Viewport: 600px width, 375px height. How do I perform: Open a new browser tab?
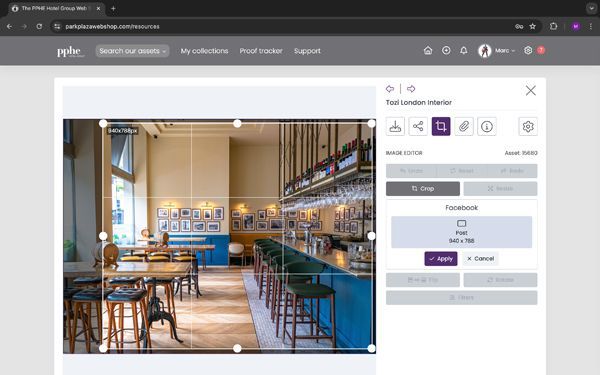point(113,8)
